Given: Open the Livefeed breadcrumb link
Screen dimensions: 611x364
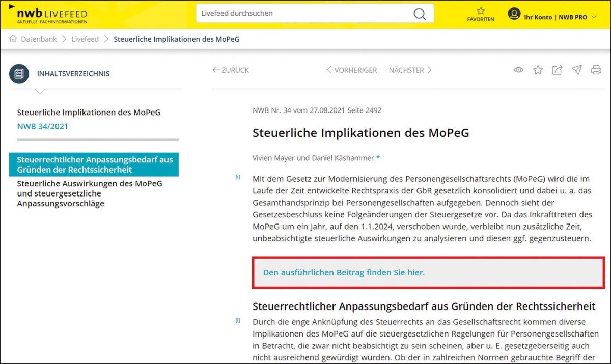Looking at the screenshot, I should tap(85, 39).
